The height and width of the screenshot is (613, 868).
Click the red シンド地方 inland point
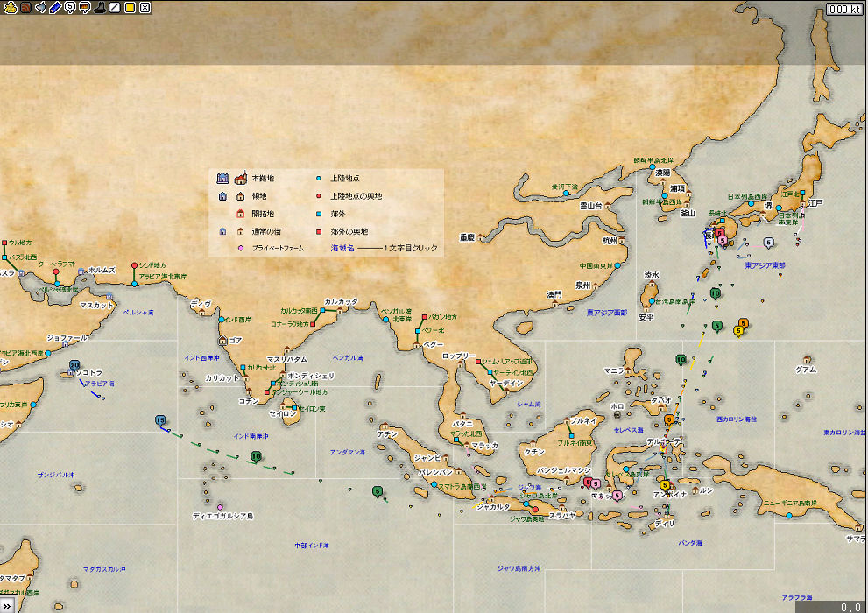134,265
